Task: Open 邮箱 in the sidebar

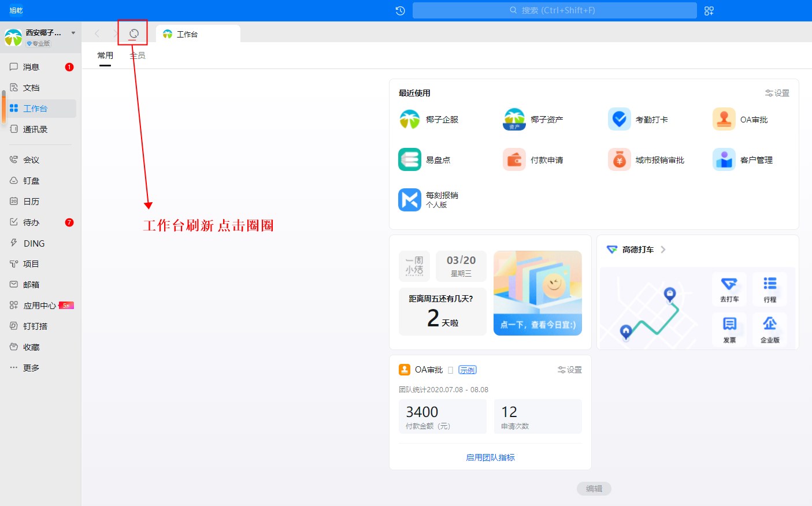Action: tap(40, 285)
